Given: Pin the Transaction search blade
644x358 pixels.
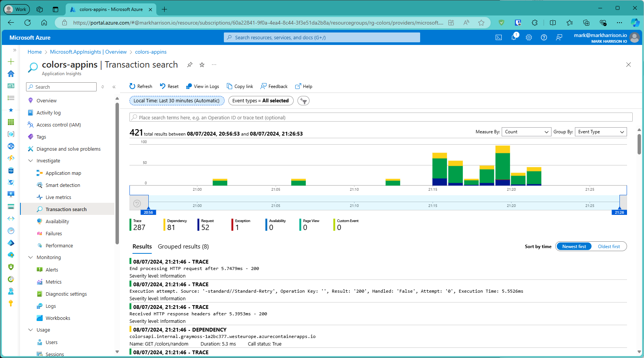Looking at the screenshot, I should [x=190, y=65].
